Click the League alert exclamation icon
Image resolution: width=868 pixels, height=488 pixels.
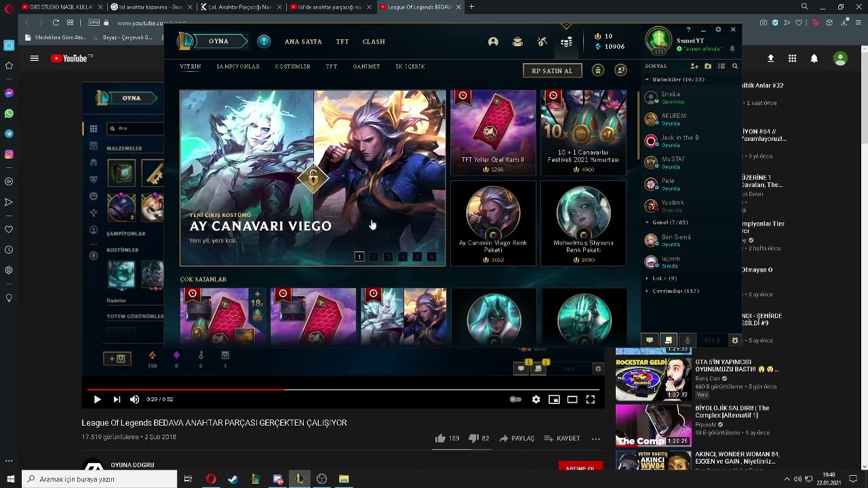click(x=264, y=41)
